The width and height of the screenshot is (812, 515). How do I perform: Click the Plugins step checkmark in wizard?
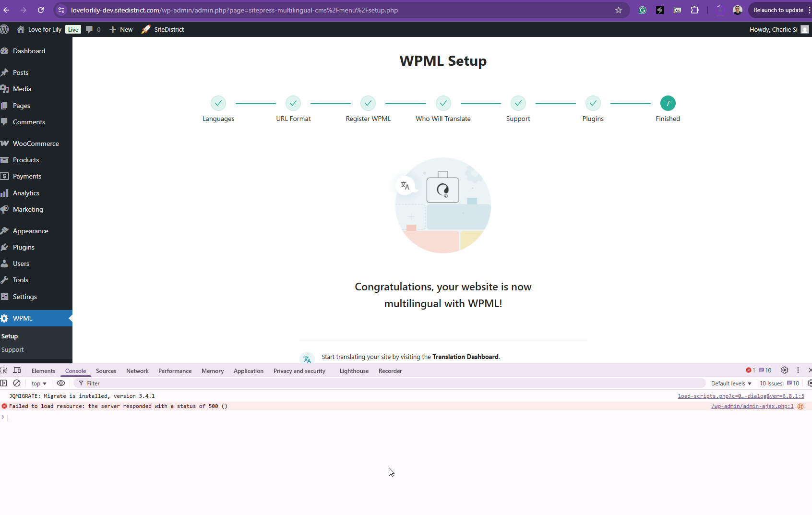click(x=593, y=103)
